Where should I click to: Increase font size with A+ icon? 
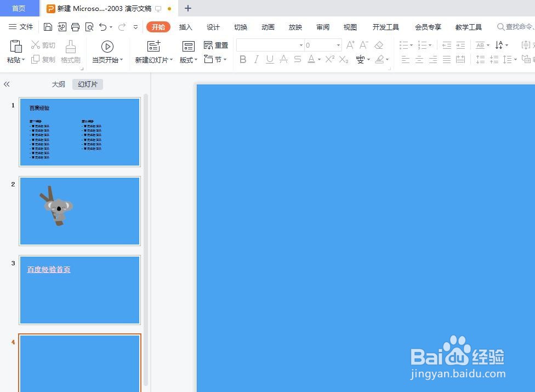click(350, 45)
